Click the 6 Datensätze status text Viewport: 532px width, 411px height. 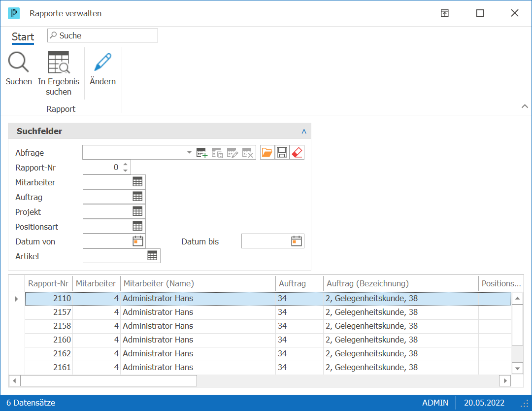(31, 403)
